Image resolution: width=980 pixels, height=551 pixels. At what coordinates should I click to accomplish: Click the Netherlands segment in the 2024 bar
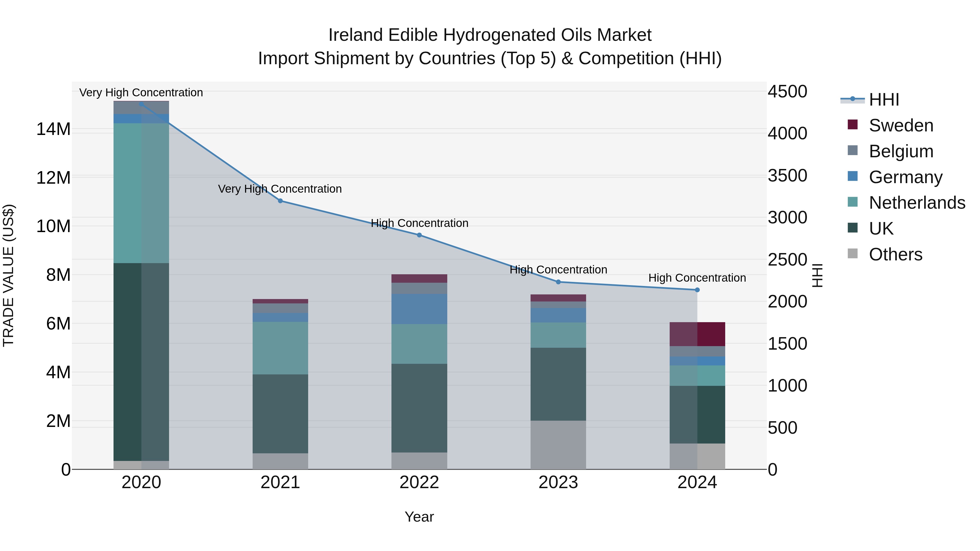tap(697, 376)
